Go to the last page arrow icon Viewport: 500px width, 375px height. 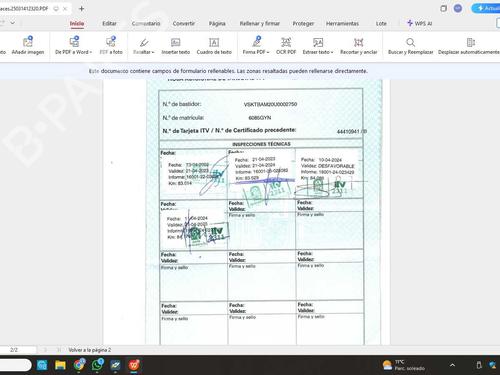59,350
